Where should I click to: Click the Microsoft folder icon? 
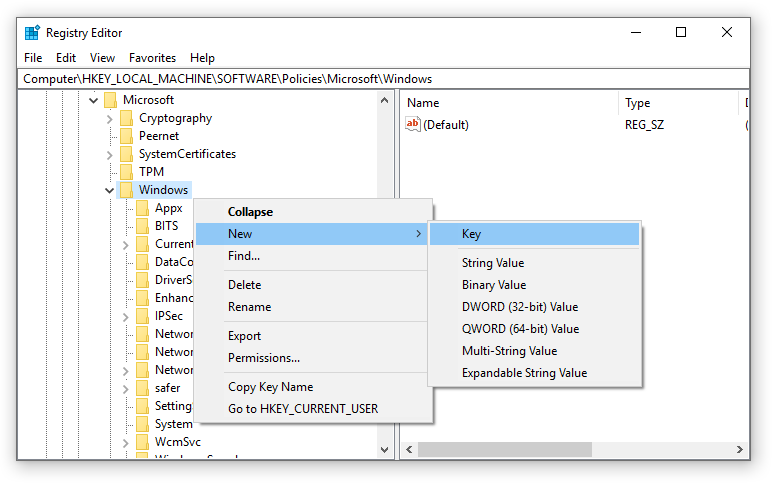[111, 100]
